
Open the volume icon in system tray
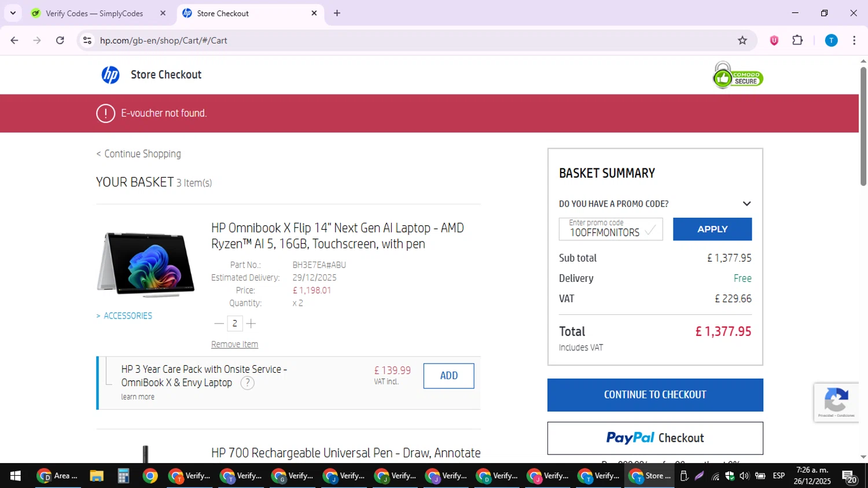click(x=744, y=476)
